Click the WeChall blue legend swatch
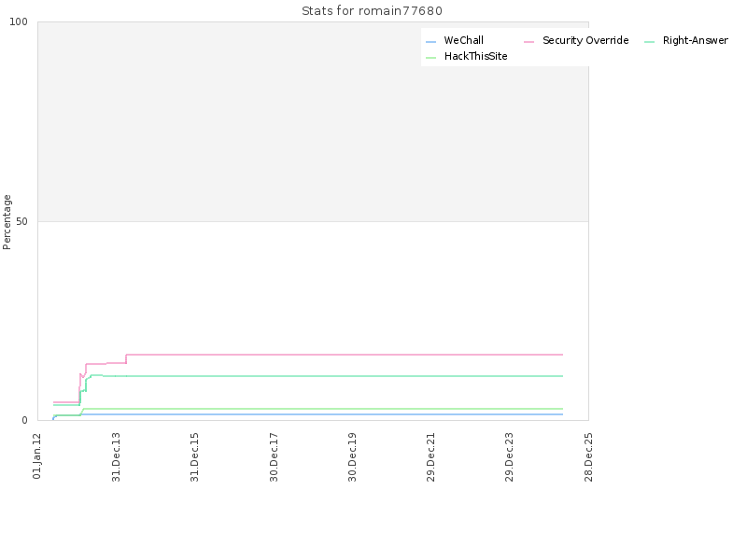Screen dimensions: 747x560 [430, 42]
